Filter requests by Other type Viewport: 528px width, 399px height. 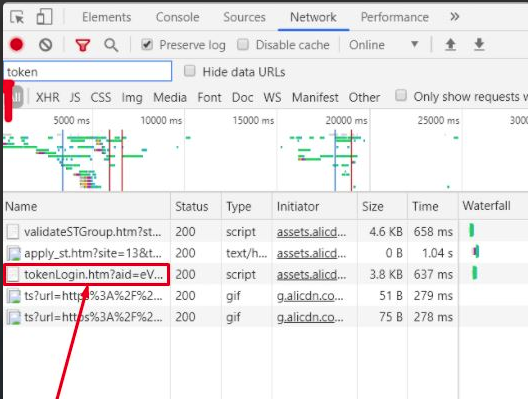pos(364,98)
